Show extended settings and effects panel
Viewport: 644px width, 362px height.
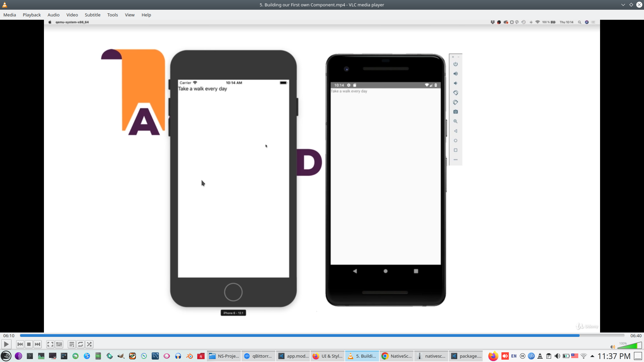[x=59, y=344]
